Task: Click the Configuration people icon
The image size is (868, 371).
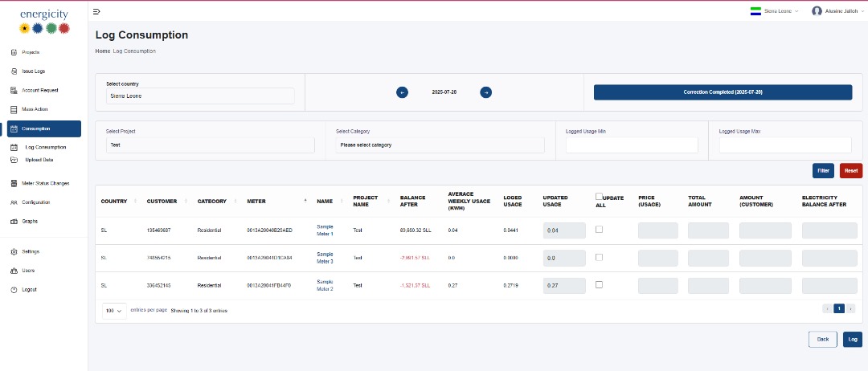Action: tap(14, 202)
